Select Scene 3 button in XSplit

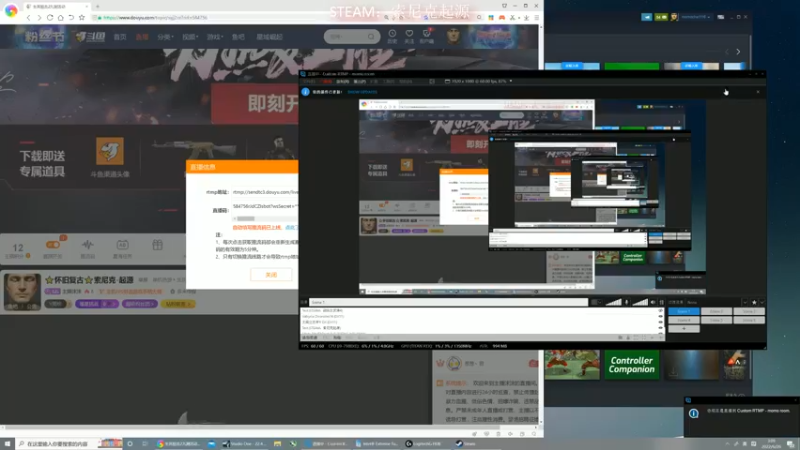(749, 311)
